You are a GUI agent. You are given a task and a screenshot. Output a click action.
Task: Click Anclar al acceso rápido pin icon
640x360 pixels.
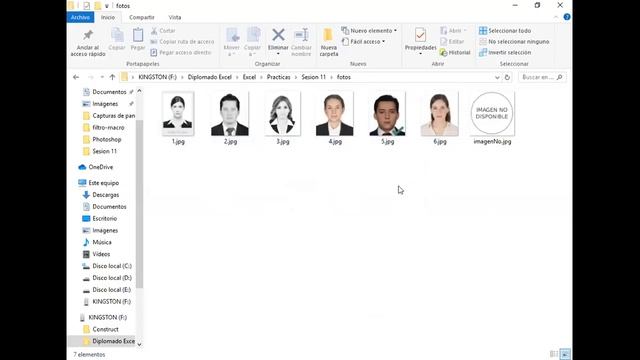88,36
